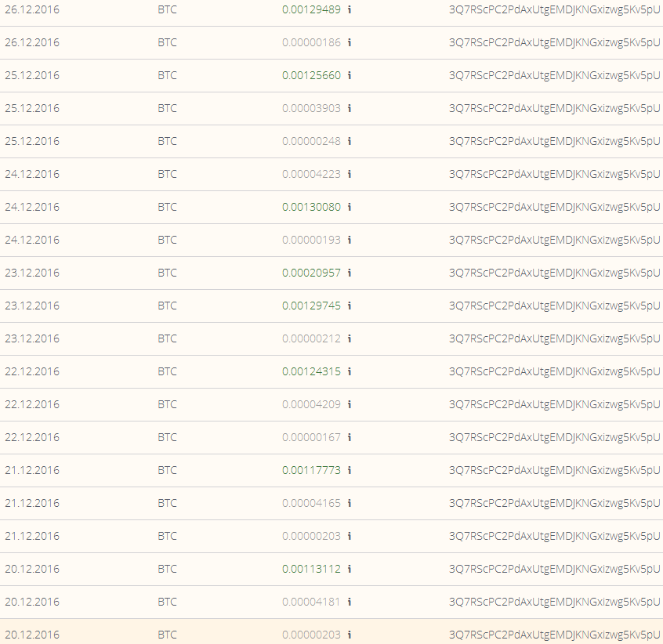Click the grey amount 0.00004209
Image resolution: width=663 pixels, height=644 pixels.
pos(311,404)
